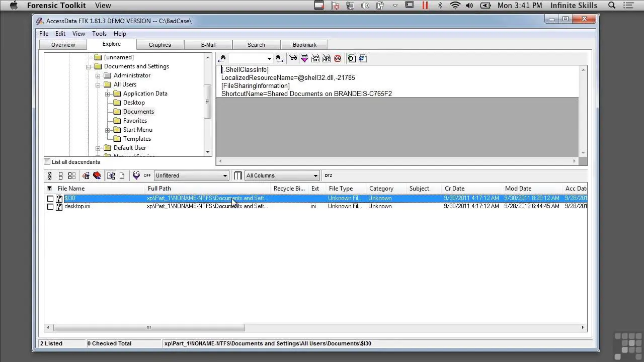Image resolution: width=644 pixels, height=362 pixels.
Task: Click the check-all-files toolbar icon
Action: [50, 175]
